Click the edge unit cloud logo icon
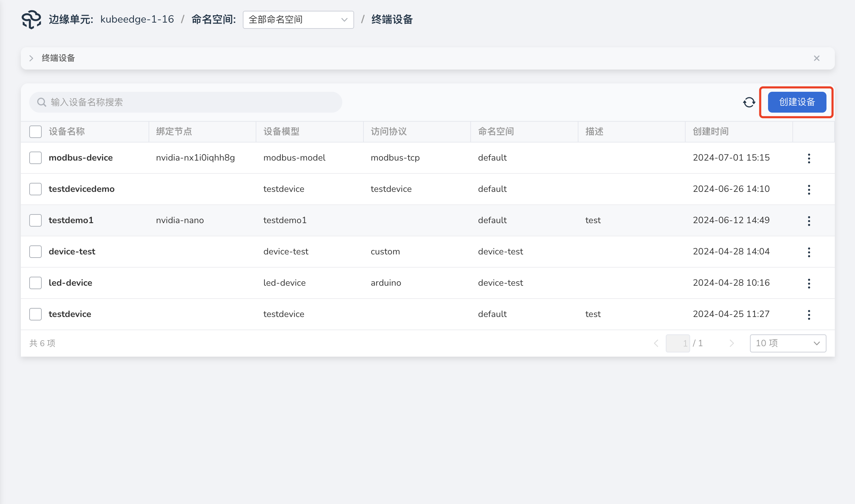Viewport: 855px width, 504px height. 31,19
